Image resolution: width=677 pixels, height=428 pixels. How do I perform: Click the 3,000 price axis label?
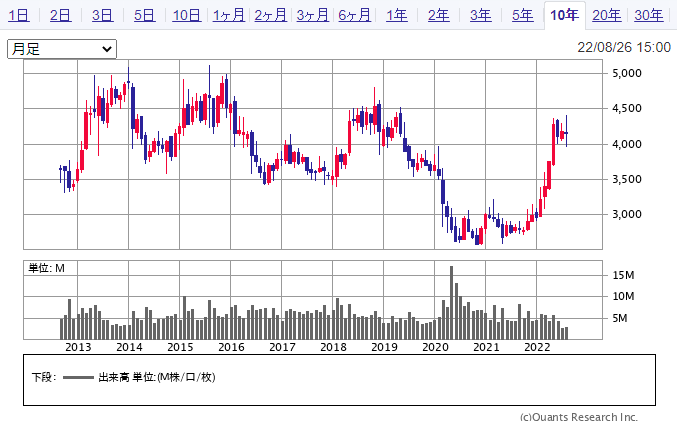coord(627,214)
